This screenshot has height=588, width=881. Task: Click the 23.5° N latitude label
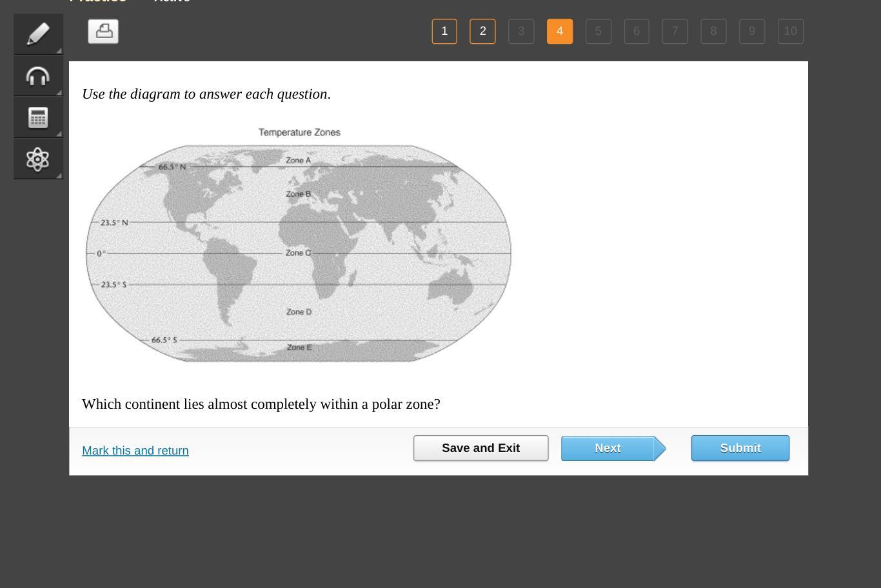[114, 222]
